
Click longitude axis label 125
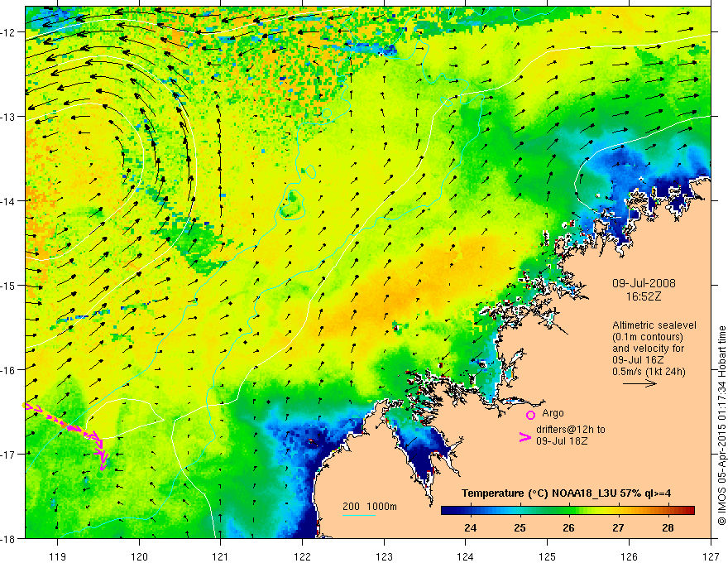[x=548, y=556]
